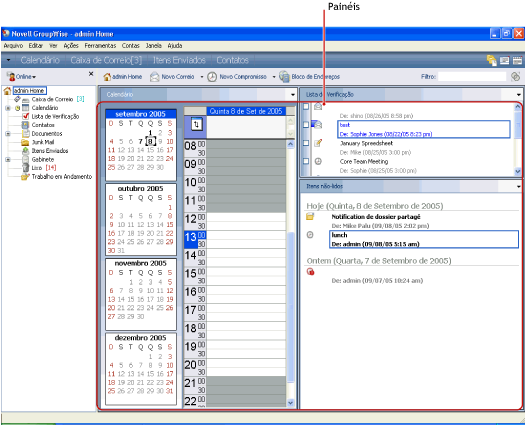
Task: Click the admin Home house icon in toolbar
Action: tap(107, 77)
